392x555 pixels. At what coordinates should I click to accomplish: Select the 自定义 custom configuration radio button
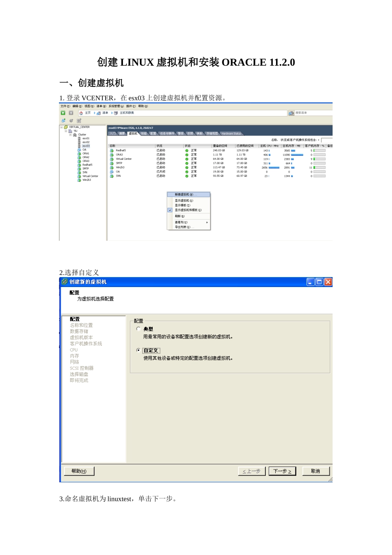tap(138, 350)
